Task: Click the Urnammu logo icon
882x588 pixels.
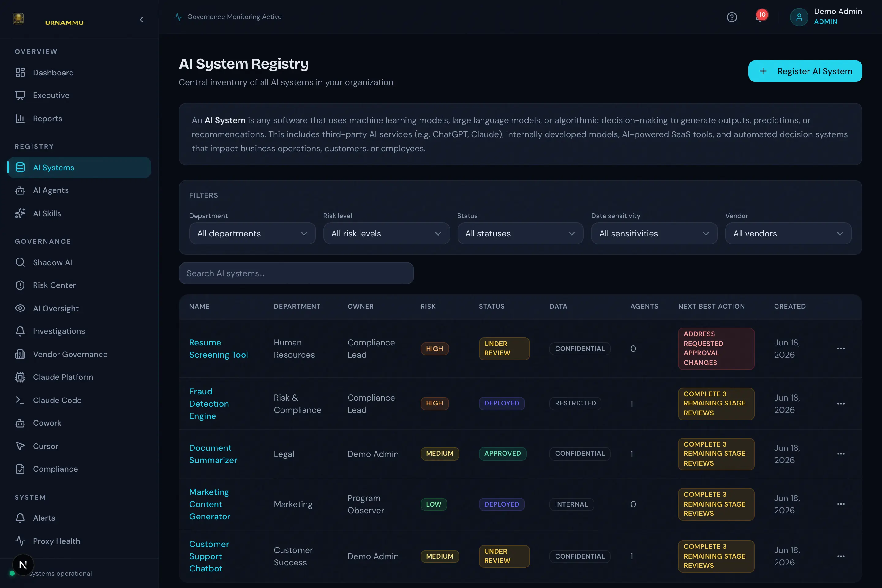Action: coord(18,18)
